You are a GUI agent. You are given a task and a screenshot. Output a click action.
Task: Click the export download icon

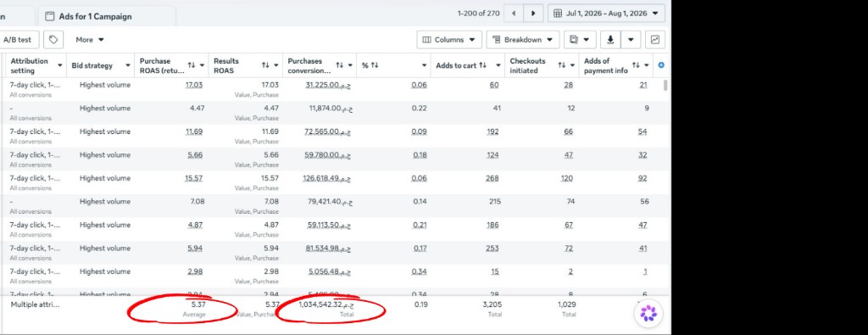610,40
